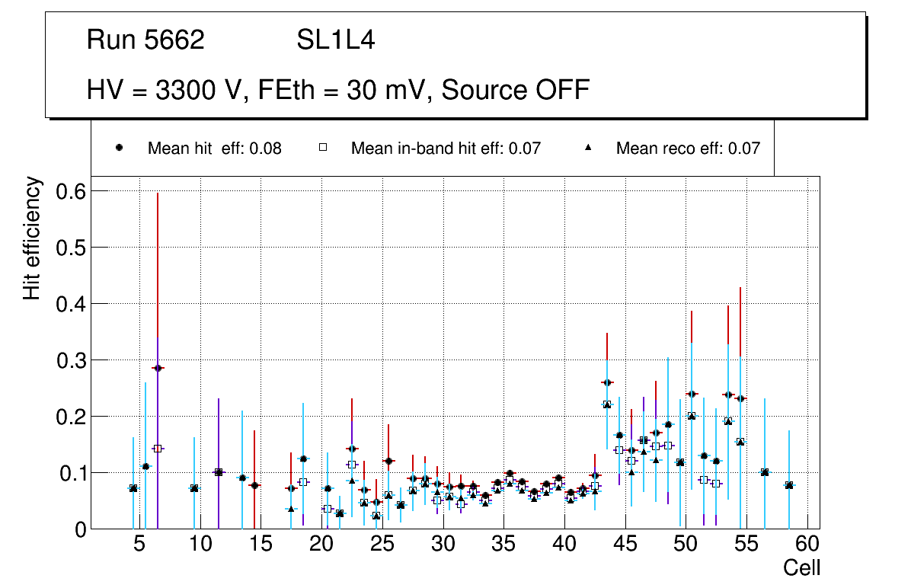Pick the open square marker at cell 43
The height and width of the screenshot is (588, 911).
click(x=606, y=404)
